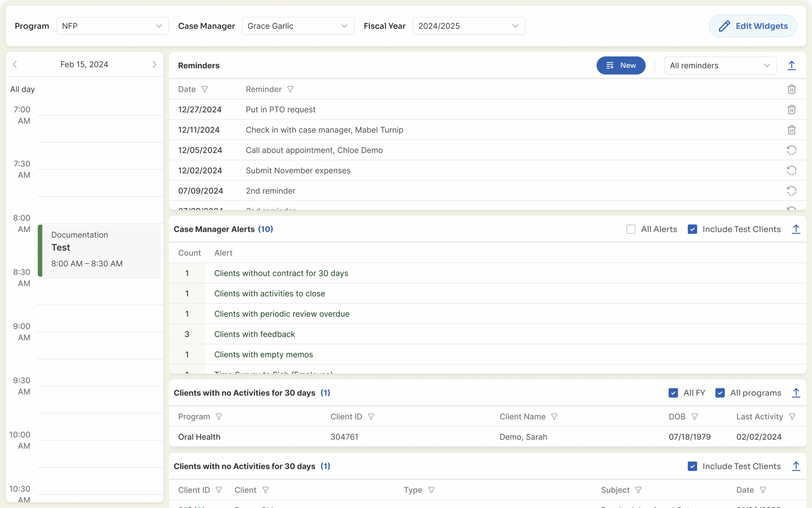Filter by the Client Name column
812x508 pixels.
pyautogui.click(x=554, y=417)
